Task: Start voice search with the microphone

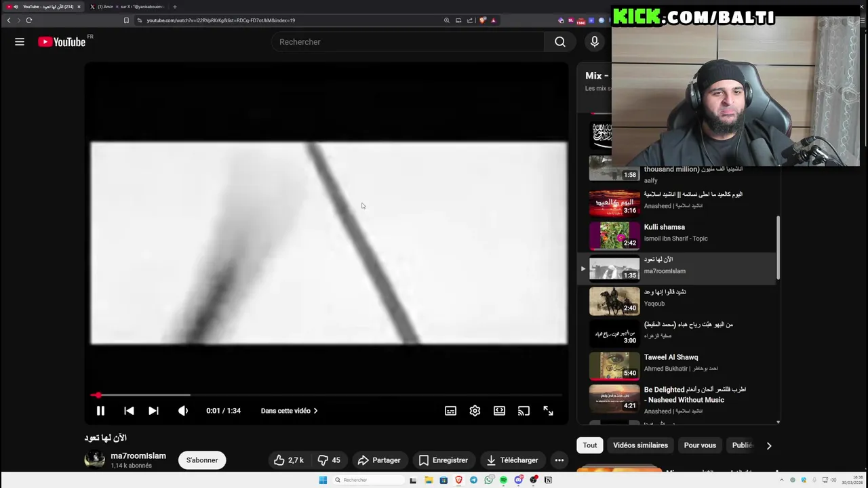Action: click(x=595, y=42)
